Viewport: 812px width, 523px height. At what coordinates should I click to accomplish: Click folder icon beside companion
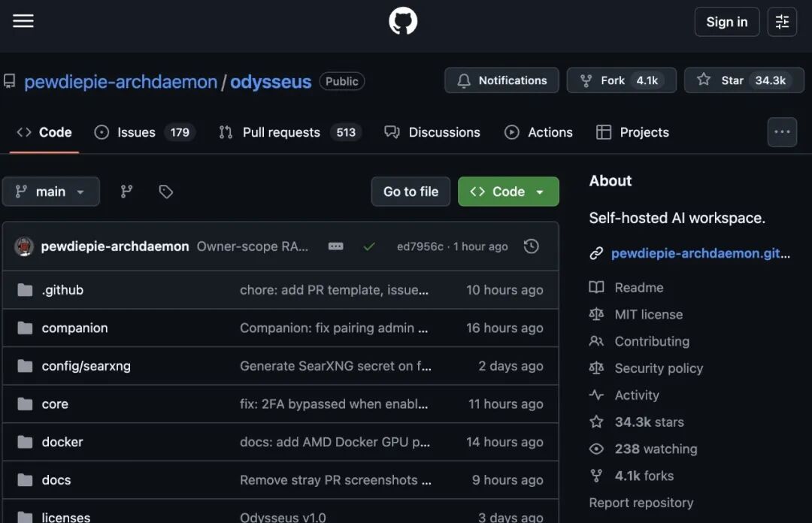25,328
